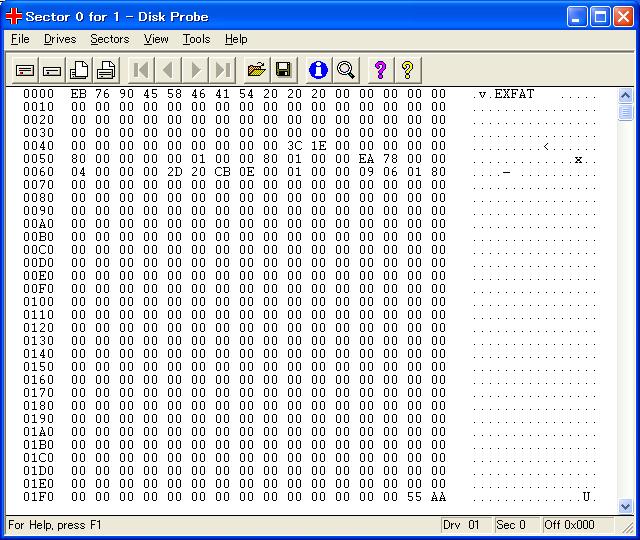Click the open folder toolbar icon
Image resolution: width=640 pixels, height=540 pixels.
(x=257, y=70)
